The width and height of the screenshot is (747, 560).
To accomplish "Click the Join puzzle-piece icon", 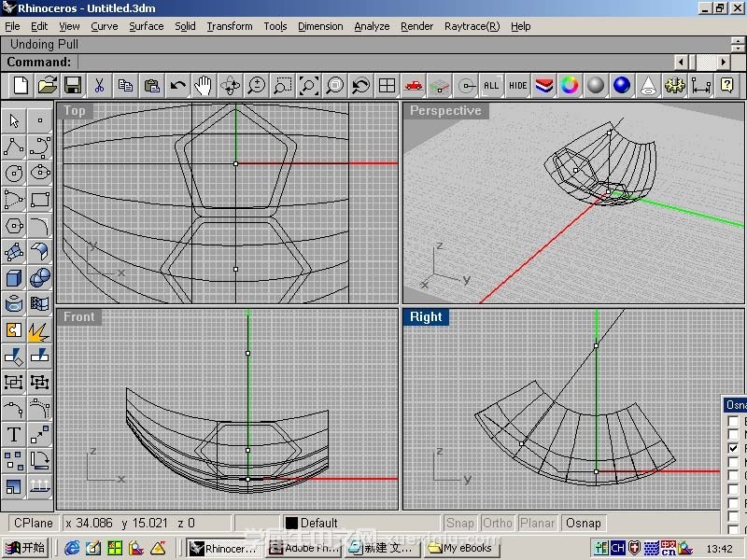I will tap(14, 330).
